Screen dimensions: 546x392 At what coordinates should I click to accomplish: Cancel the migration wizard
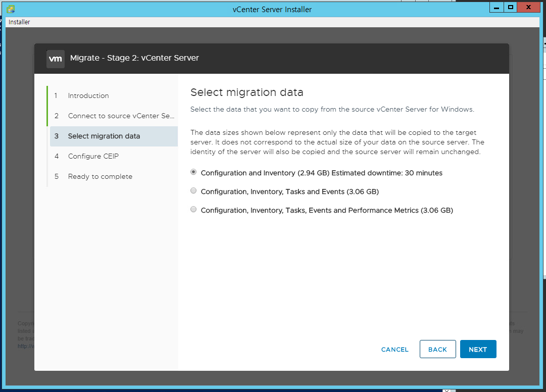394,350
